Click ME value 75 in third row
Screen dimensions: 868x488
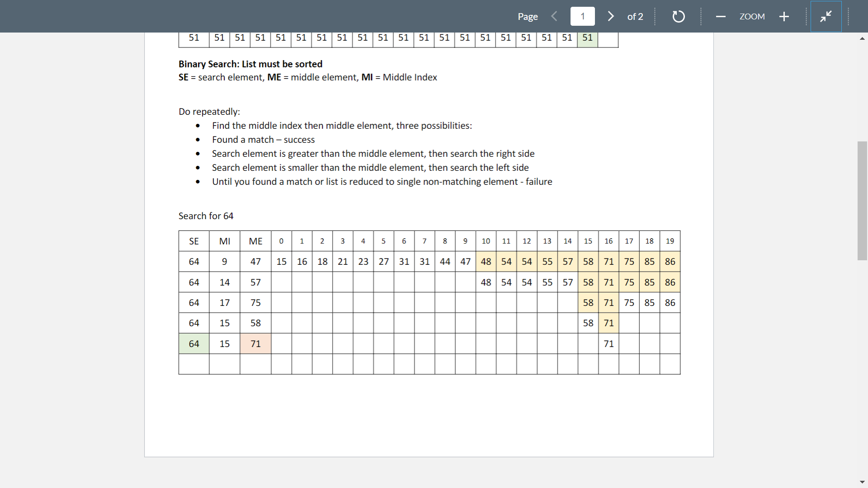tap(255, 303)
